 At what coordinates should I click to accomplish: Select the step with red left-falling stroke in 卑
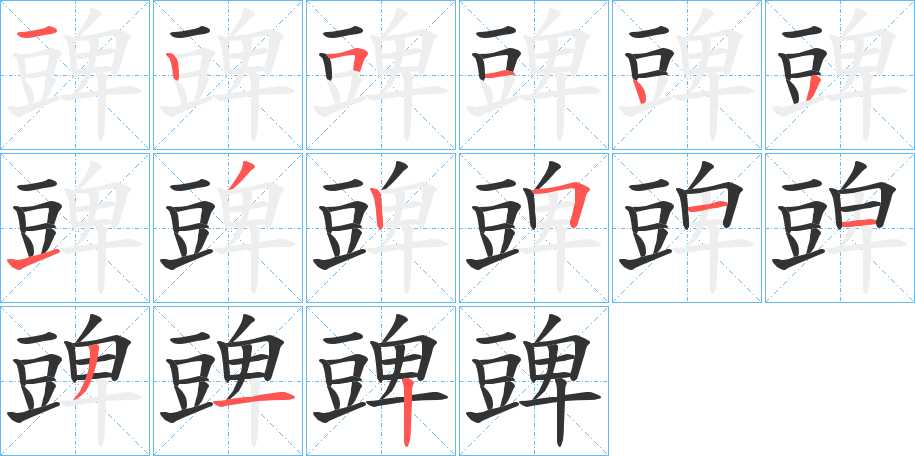pyautogui.click(x=75, y=381)
